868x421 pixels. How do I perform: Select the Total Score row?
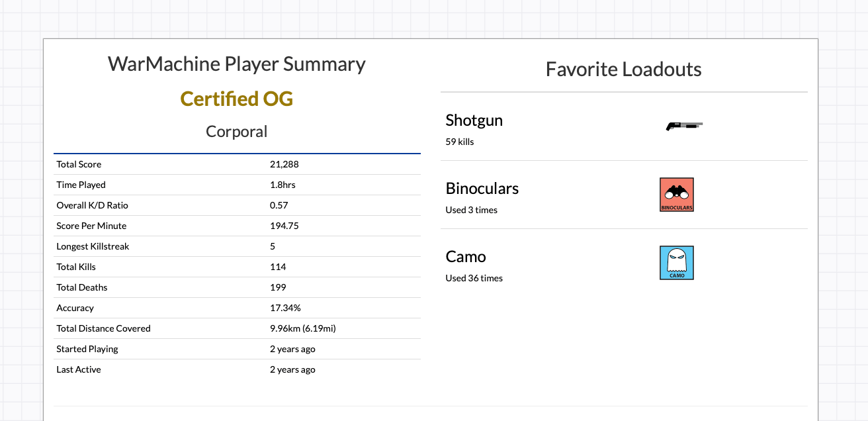point(237,164)
